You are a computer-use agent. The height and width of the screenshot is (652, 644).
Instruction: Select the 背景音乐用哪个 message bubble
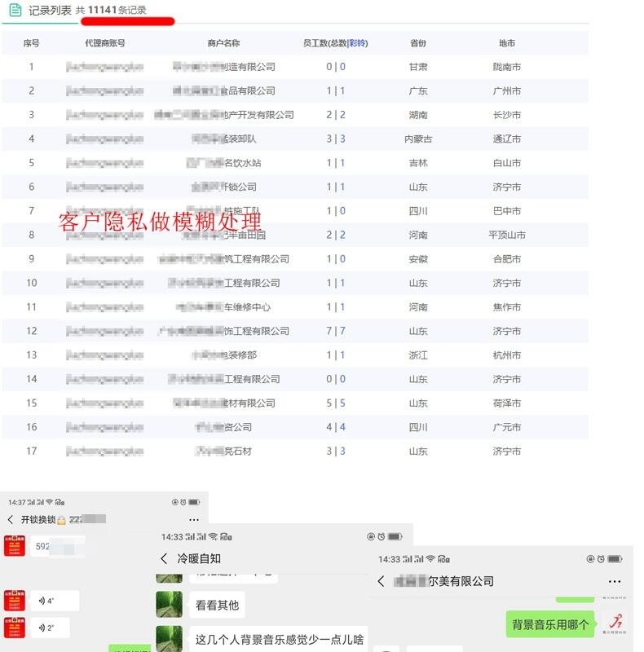550,625
